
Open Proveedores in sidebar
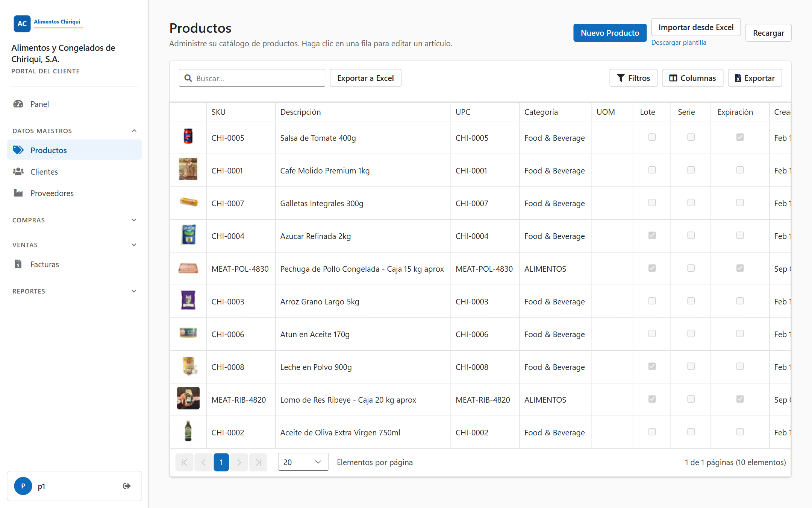(x=74, y=193)
